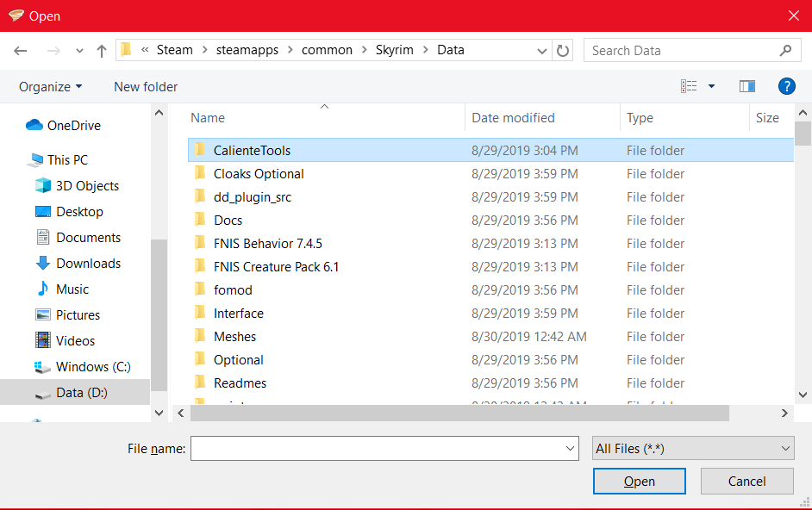
Task: Click the Meshes date 8/30/2019 12:42 AM
Action: pos(528,337)
